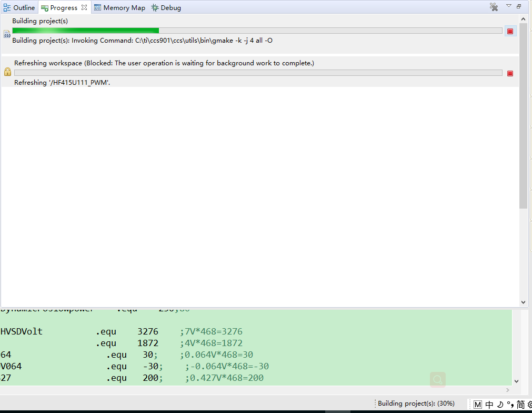This screenshot has width=532, height=413.
Task: Toggle the IME simplified "简" character mode
Action: (x=520, y=405)
